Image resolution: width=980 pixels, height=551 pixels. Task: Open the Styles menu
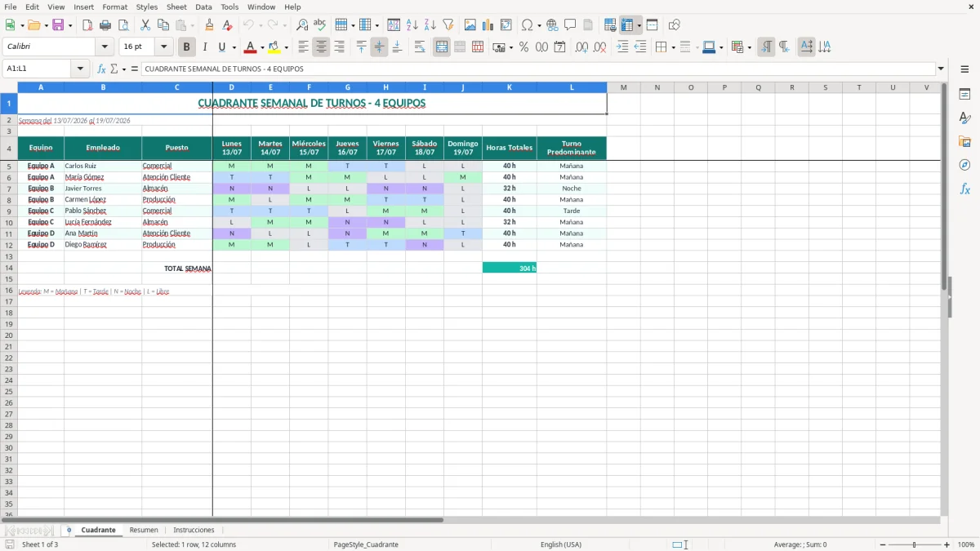[147, 7]
